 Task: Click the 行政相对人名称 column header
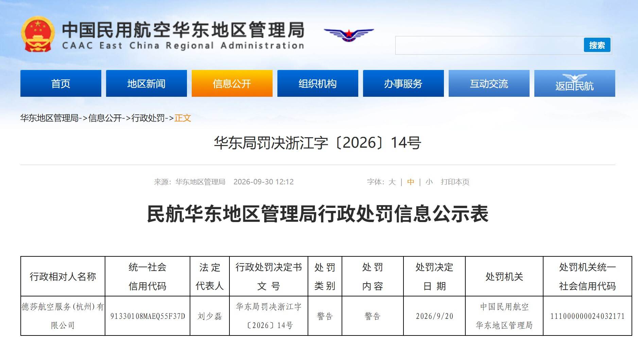[x=63, y=276]
